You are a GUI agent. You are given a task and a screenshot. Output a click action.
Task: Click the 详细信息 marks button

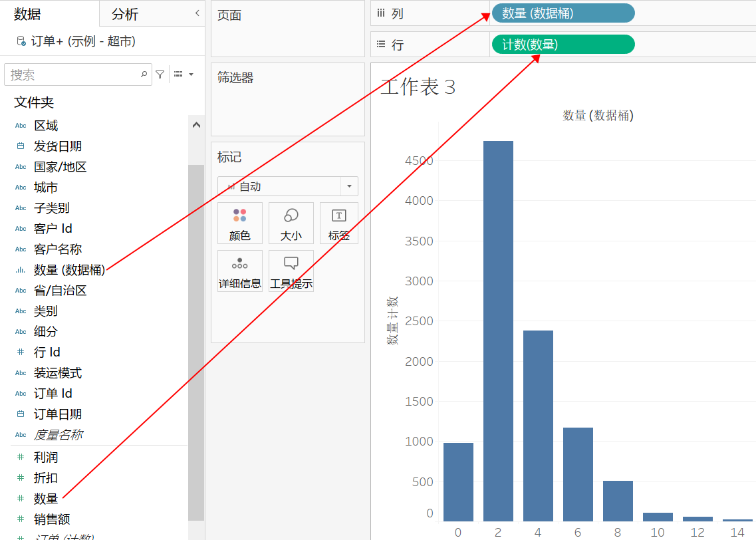240,271
